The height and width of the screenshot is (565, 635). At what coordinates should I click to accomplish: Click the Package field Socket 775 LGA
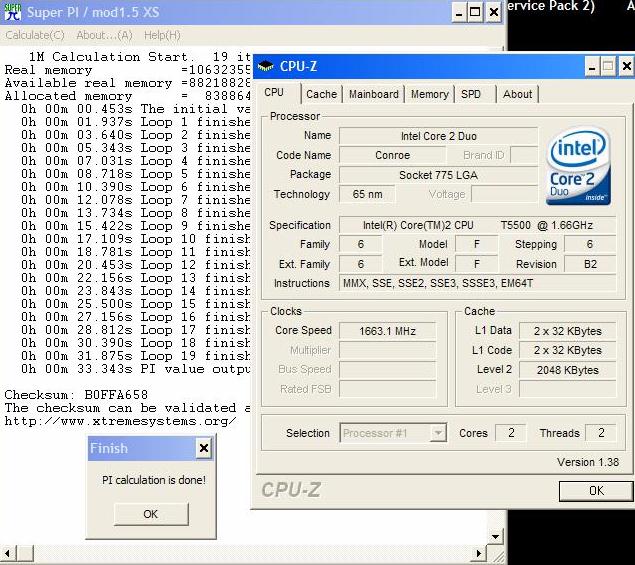point(439,175)
